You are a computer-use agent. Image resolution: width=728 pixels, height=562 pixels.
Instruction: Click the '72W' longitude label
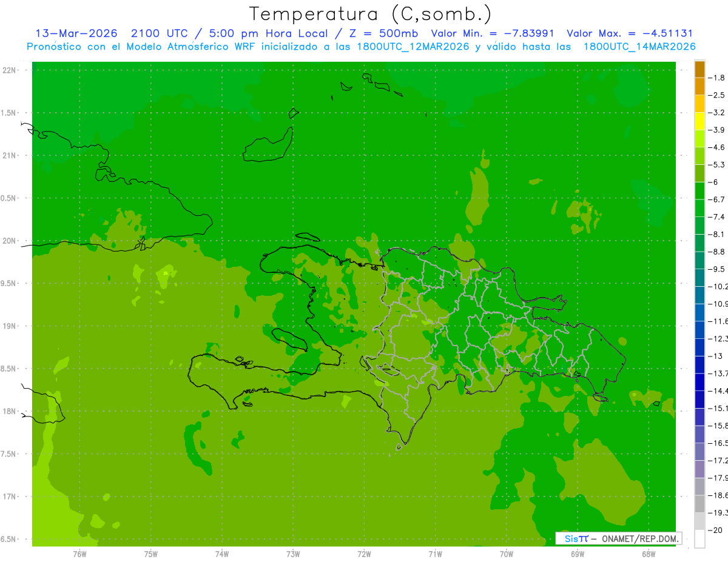(x=364, y=554)
